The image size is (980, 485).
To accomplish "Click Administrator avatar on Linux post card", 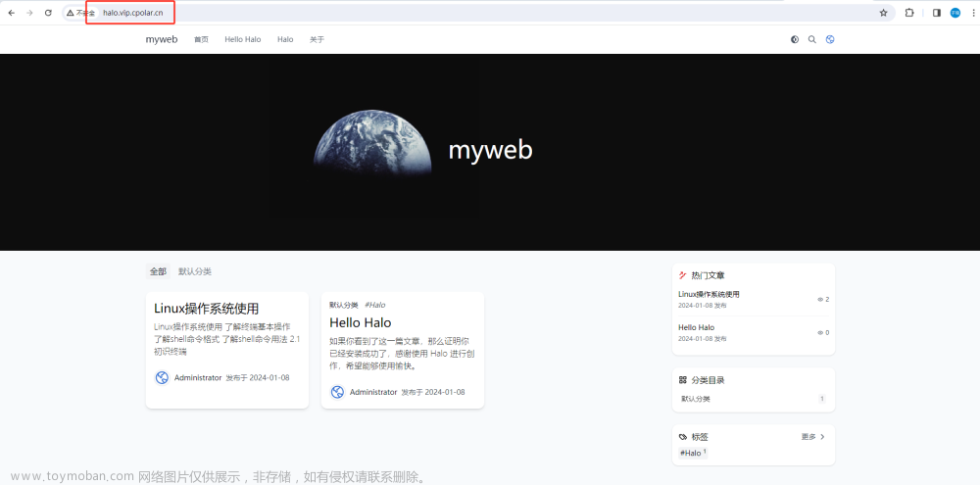I will 162,377.
